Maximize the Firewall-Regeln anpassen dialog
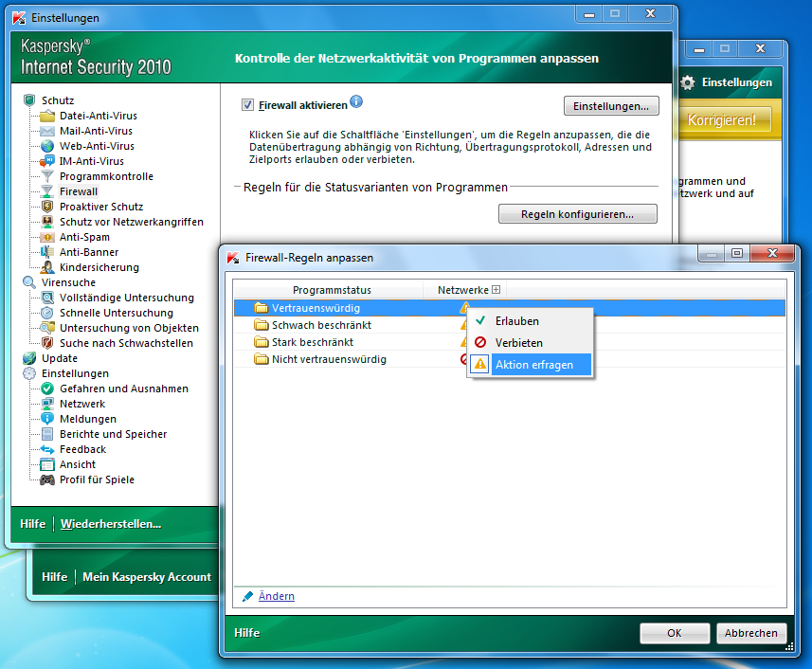Screen dimensions: 812x669 [x=737, y=253]
